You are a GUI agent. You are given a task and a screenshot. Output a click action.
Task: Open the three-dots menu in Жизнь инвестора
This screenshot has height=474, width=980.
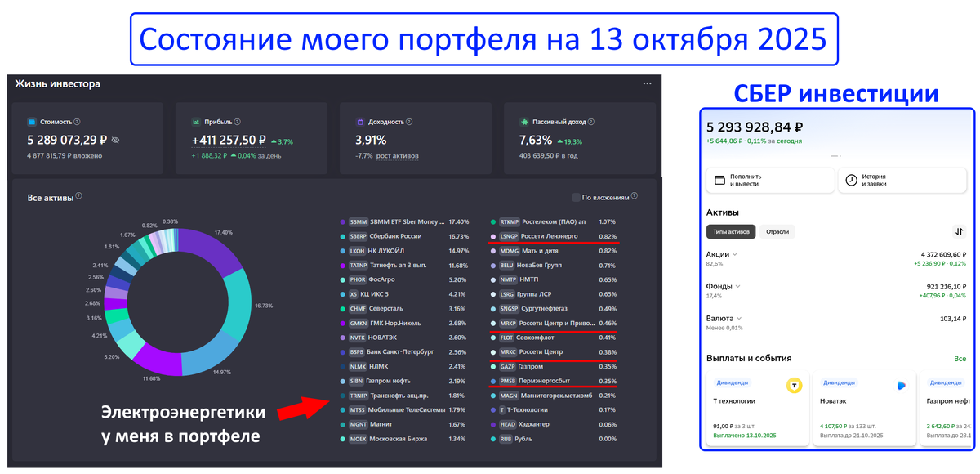pyautogui.click(x=647, y=83)
